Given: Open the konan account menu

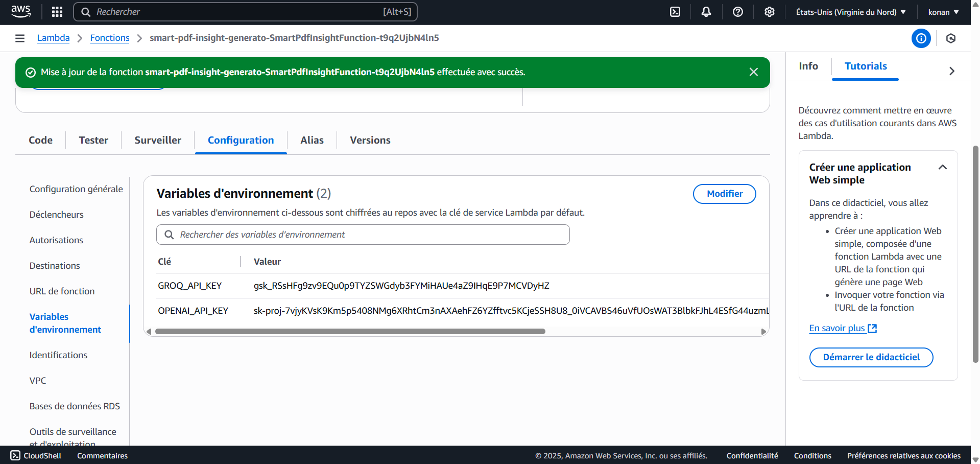Looking at the screenshot, I should (943, 12).
